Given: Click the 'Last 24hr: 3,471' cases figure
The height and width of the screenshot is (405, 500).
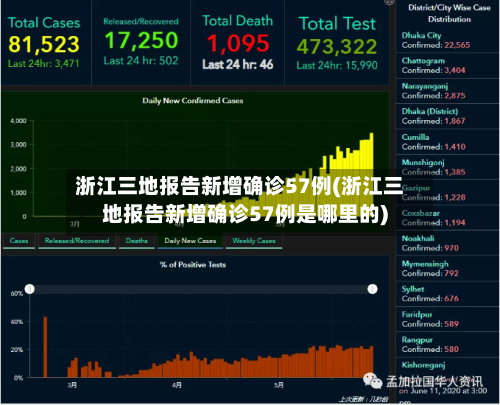Looking at the screenshot, I should tap(44, 64).
